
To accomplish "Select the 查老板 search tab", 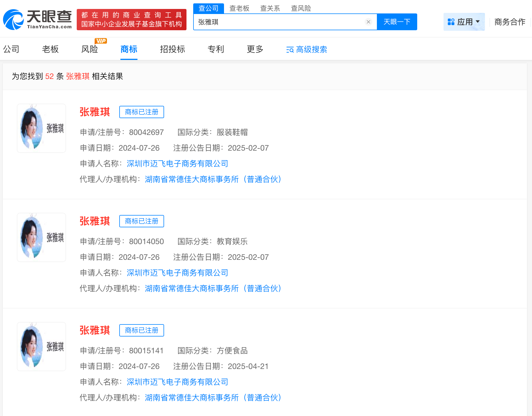I will point(239,8).
